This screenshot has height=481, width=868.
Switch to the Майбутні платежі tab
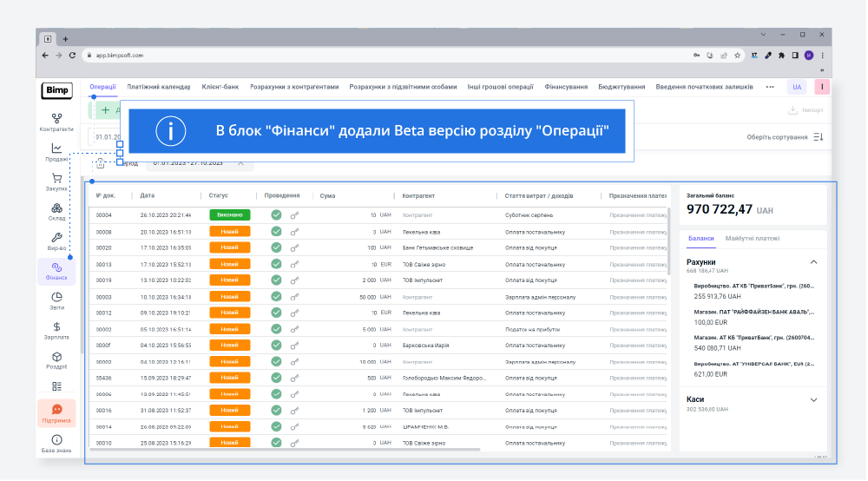[x=753, y=238]
